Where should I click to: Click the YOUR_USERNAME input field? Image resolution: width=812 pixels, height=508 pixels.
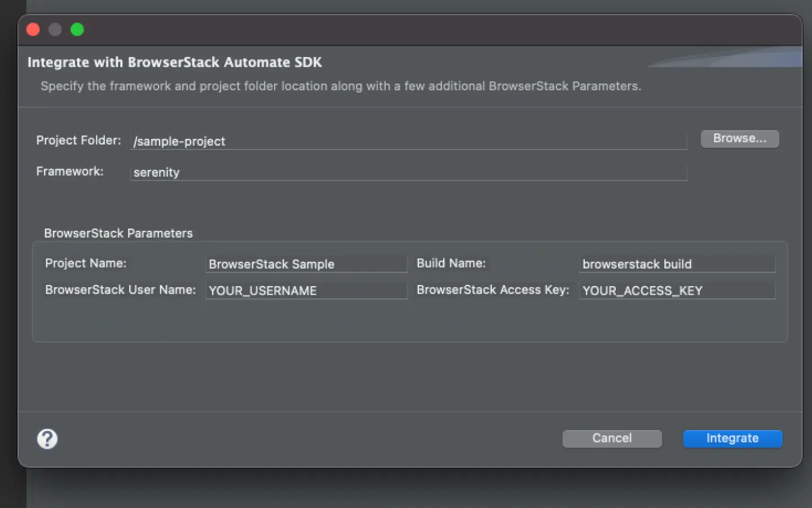tap(306, 291)
